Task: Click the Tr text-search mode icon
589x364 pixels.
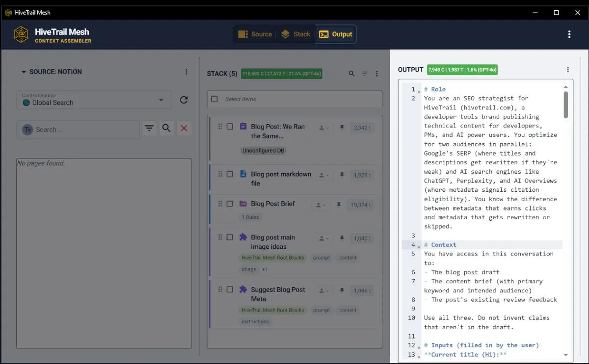Action: coord(27,130)
